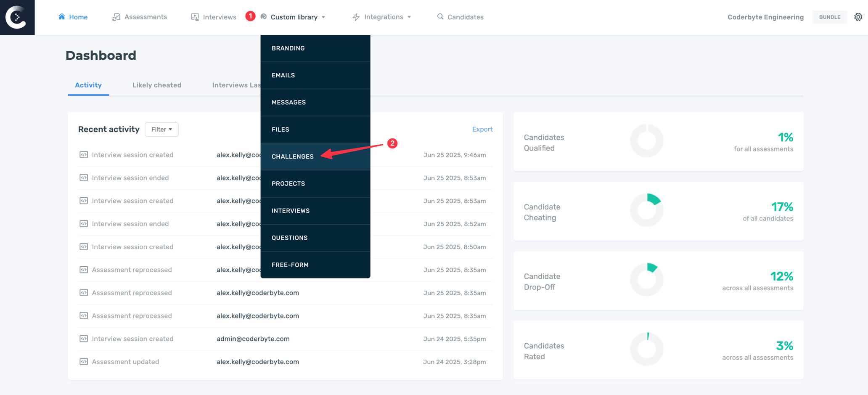Click the code icon beside 'Interview session created'
The width and height of the screenshot is (868, 395).
tap(83, 155)
